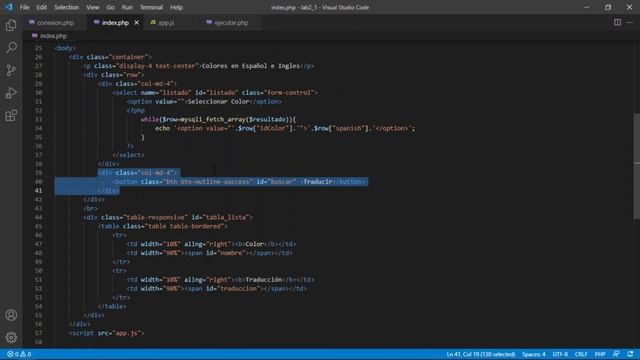
Task: Open Run and Debug view
Action: [x=11, y=93]
